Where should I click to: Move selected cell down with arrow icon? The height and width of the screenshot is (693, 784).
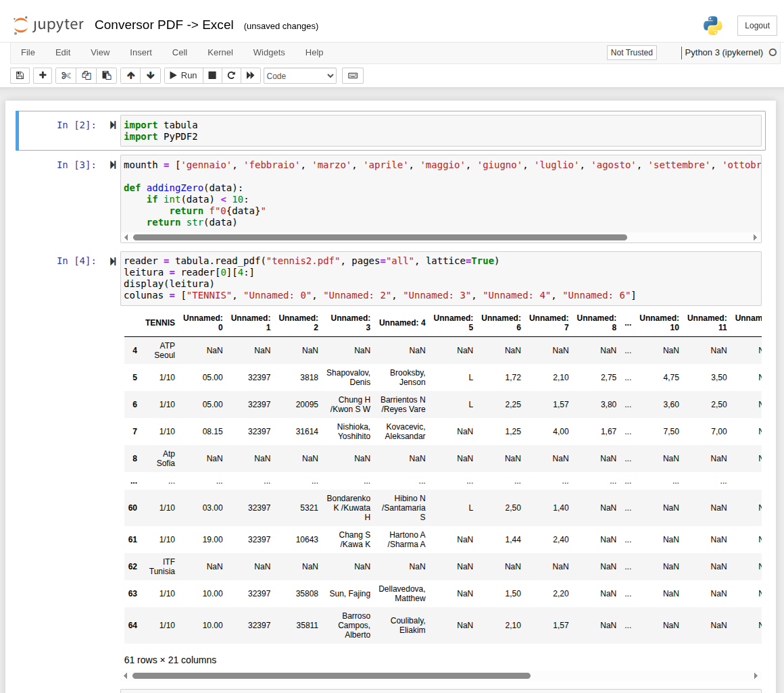(150, 76)
